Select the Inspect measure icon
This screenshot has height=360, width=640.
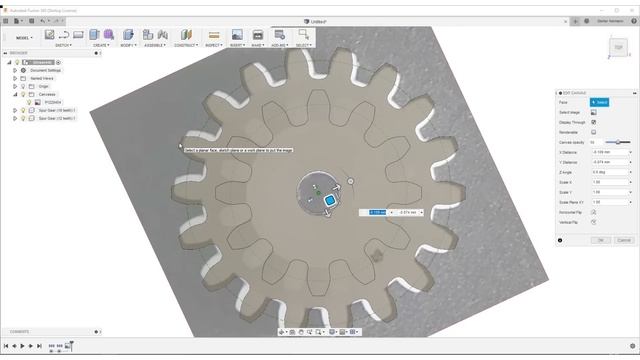click(214, 35)
